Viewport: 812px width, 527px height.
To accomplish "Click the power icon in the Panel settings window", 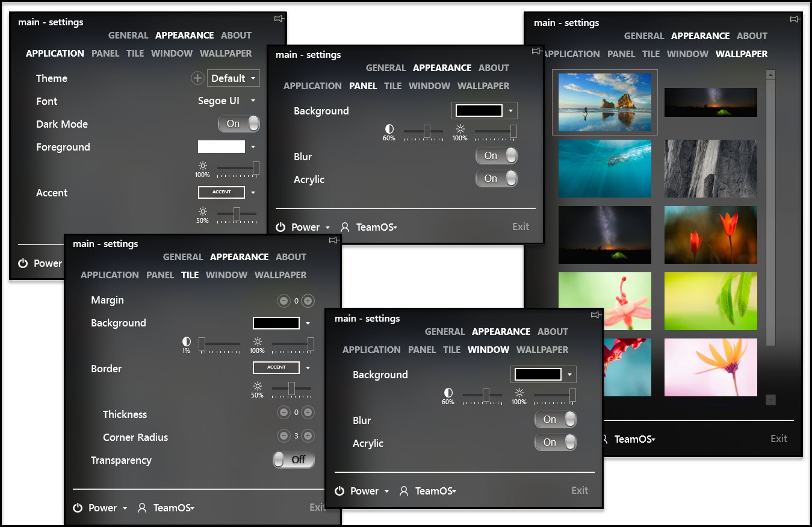I will (280, 227).
